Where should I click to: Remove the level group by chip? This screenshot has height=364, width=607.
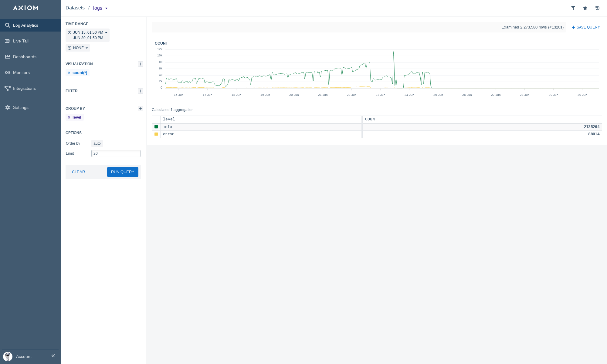coord(69,117)
